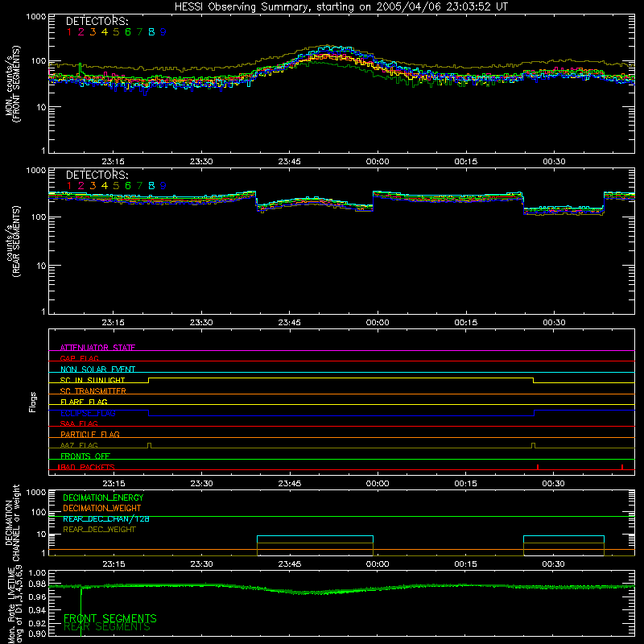The height and width of the screenshot is (644, 644).
Task: Click 23:30 tick under Flags plot
Action: (201, 484)
